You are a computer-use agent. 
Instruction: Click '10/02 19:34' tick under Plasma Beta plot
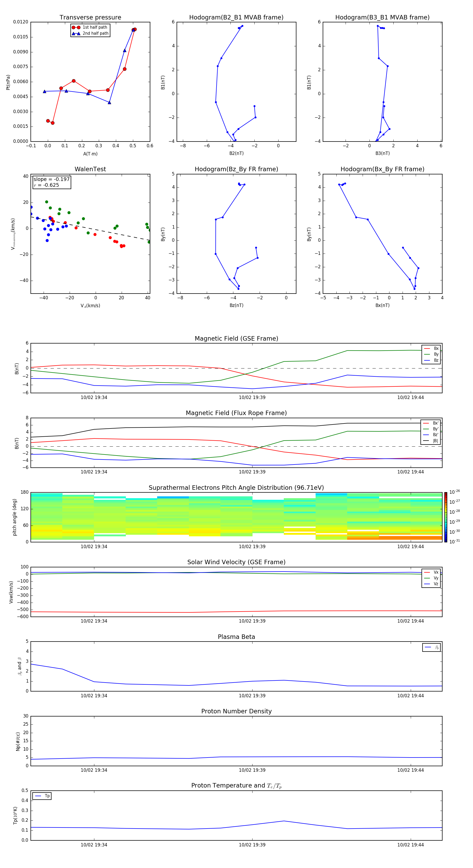pos(94,696)
